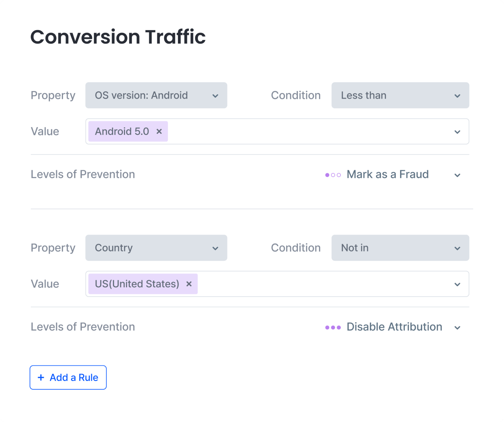Screen dimensions: 504x422
Task: Open the Disable Attribution prevention dropdown
Action: [x=393, y=327]
